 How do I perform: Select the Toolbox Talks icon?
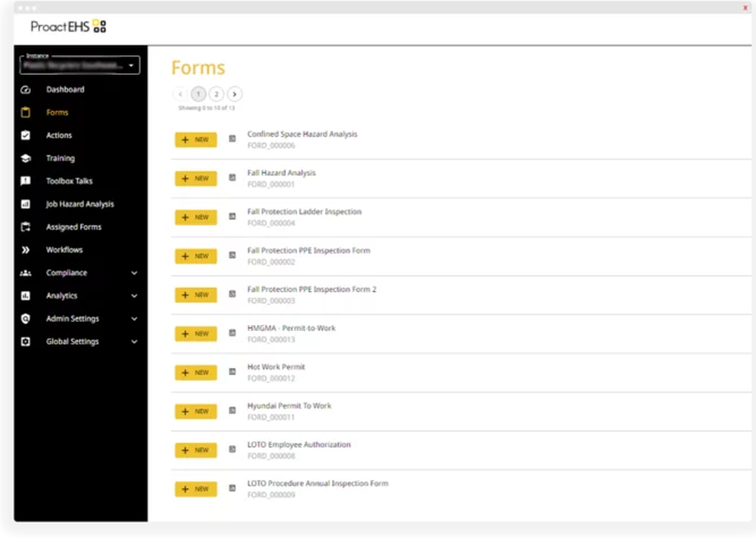click(x=26, y=181)
